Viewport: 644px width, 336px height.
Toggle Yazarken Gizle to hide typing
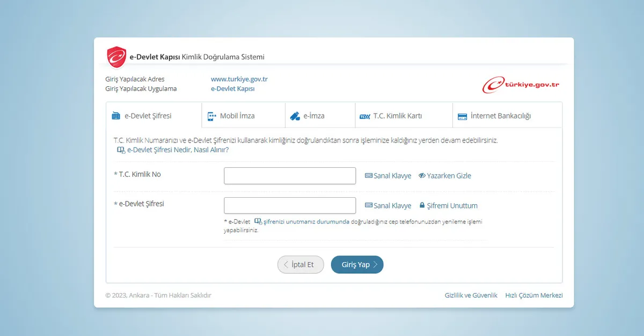[445, 176]
